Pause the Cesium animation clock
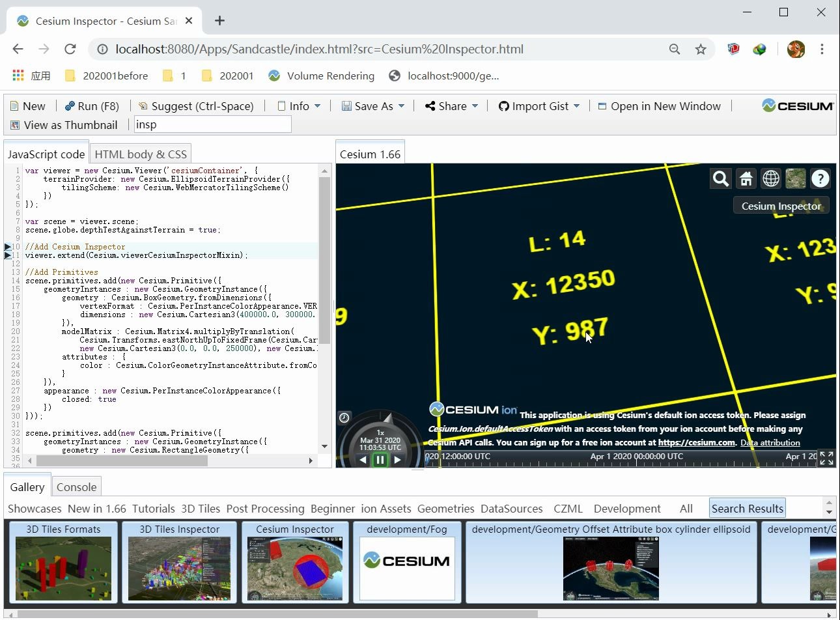The height and width of the screenshot is (620, 840). pos(380,460)
